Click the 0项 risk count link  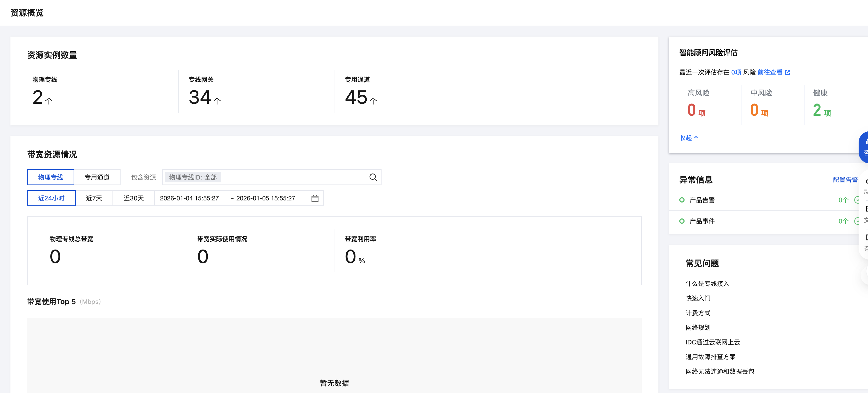click(736, 72)
